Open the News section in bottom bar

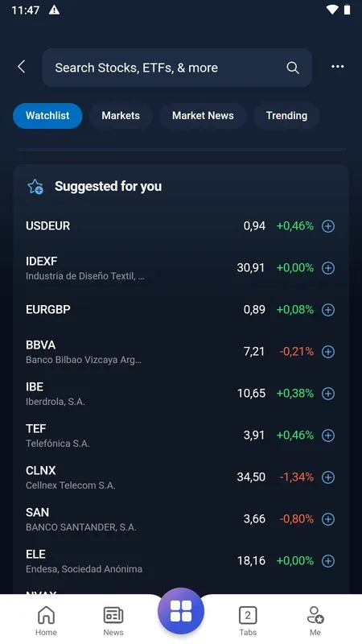coord(113,621)
